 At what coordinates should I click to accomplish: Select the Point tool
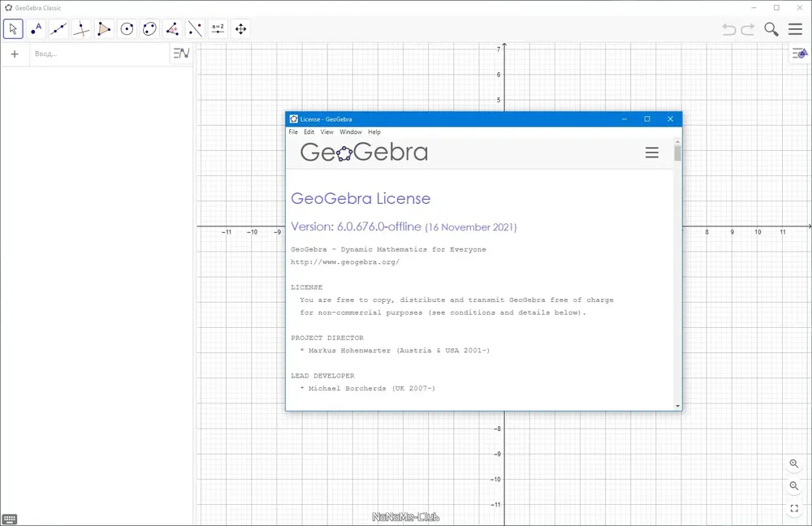37,29
